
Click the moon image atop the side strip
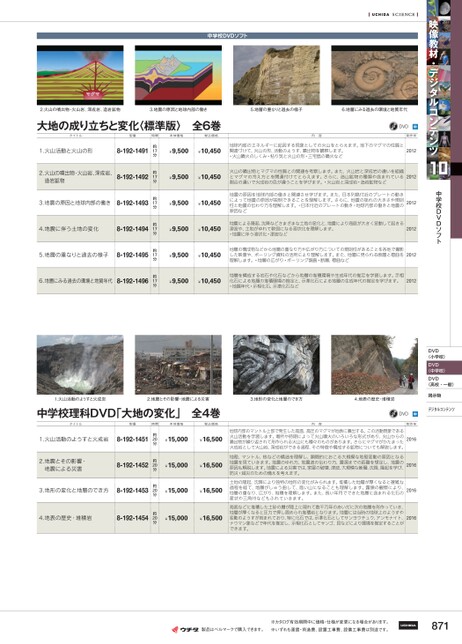coord(444,8)
